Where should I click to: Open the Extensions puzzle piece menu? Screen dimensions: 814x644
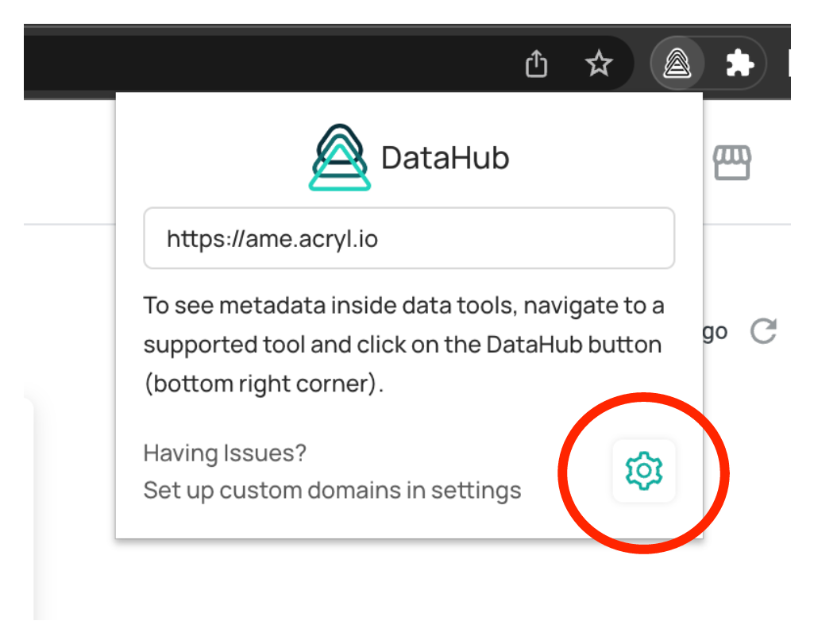[x=739, y=64]
